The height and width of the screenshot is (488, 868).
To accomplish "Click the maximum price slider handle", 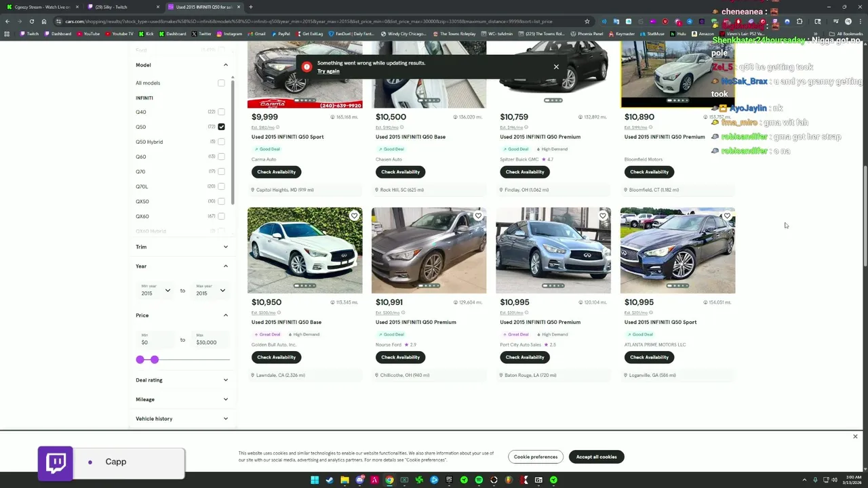I will tap(155, 360).
